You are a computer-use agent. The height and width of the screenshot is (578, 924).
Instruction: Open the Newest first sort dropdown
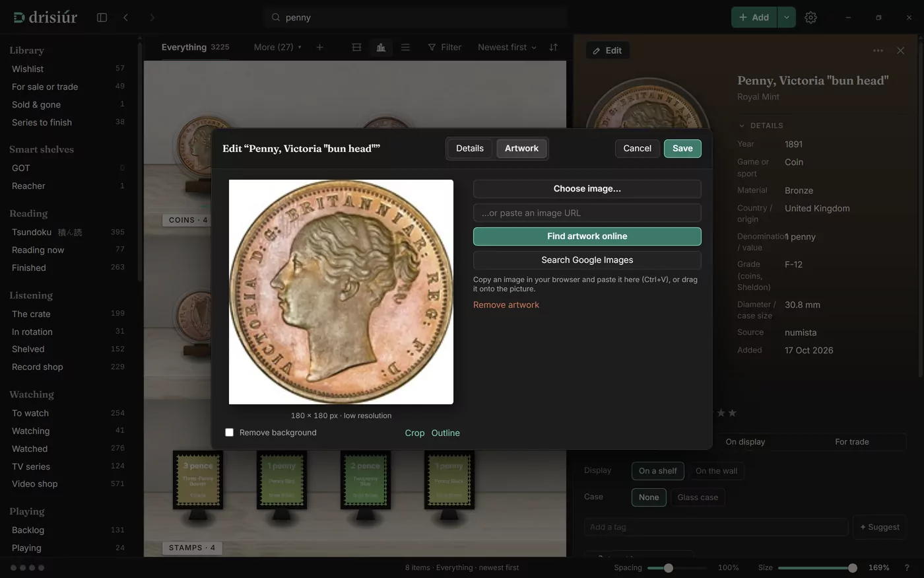coord(507,47)
